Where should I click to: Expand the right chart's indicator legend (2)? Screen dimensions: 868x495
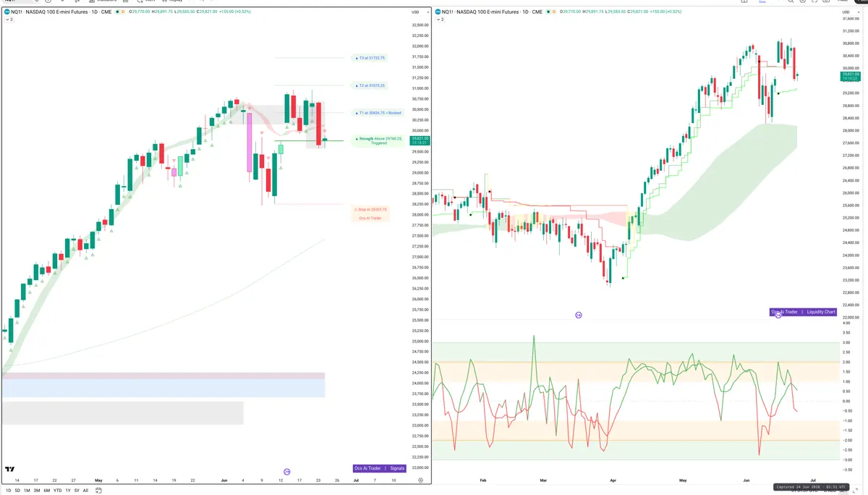tap(441, 20)
